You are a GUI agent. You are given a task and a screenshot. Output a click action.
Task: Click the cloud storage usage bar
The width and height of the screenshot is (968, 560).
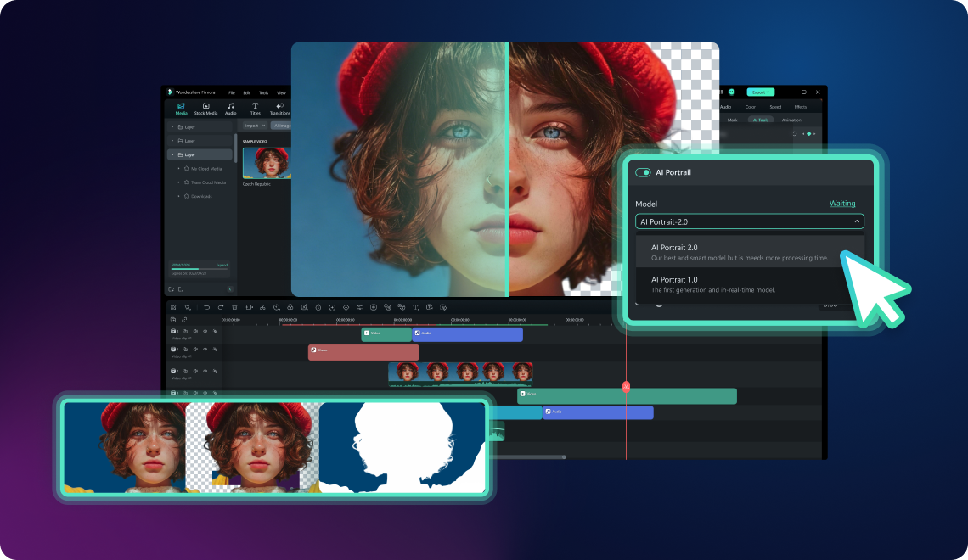pos(200,269)
